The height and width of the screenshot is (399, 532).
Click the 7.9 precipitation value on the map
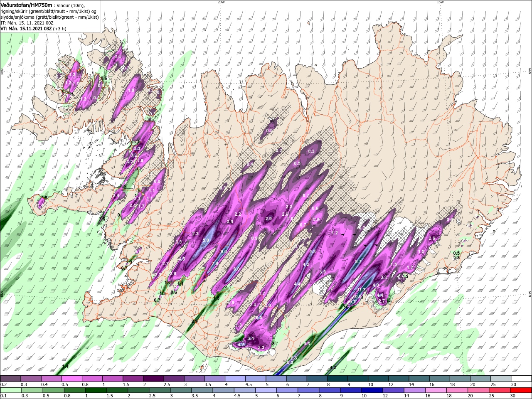coord(215,264)
